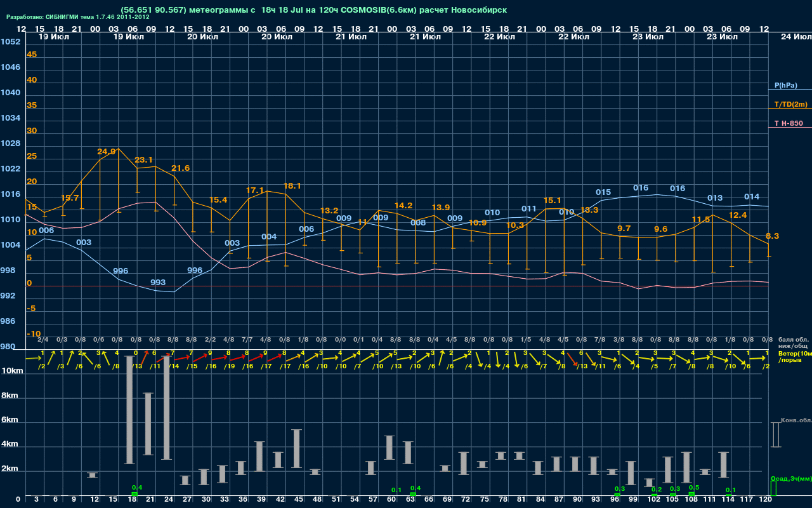812x508 pixels.
Task: Click the temperature label 15.7
Action: click(70, 198)
